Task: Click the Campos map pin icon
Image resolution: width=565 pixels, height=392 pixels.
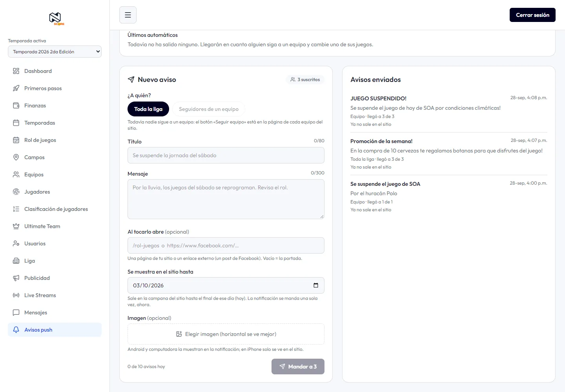Action: click(16, 157)
